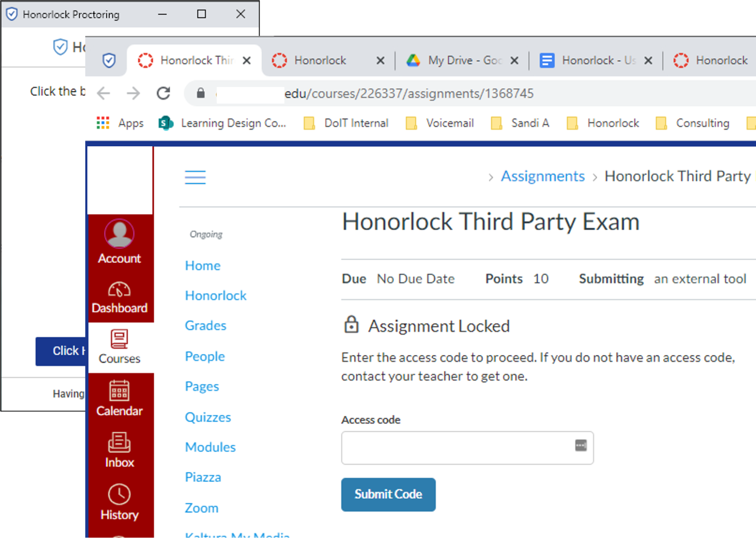
Task: Click the password manager icon in access code field
Action: (x=581, y=445)
